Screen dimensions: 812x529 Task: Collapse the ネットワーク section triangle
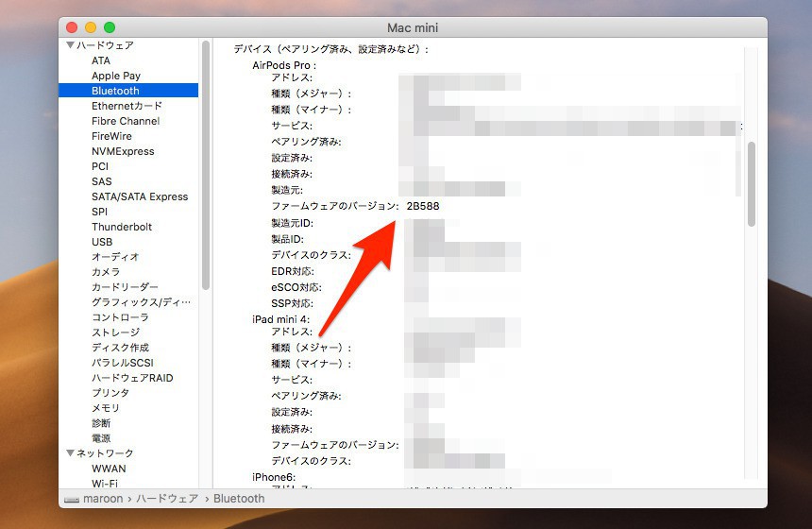[x=71, y=452]
